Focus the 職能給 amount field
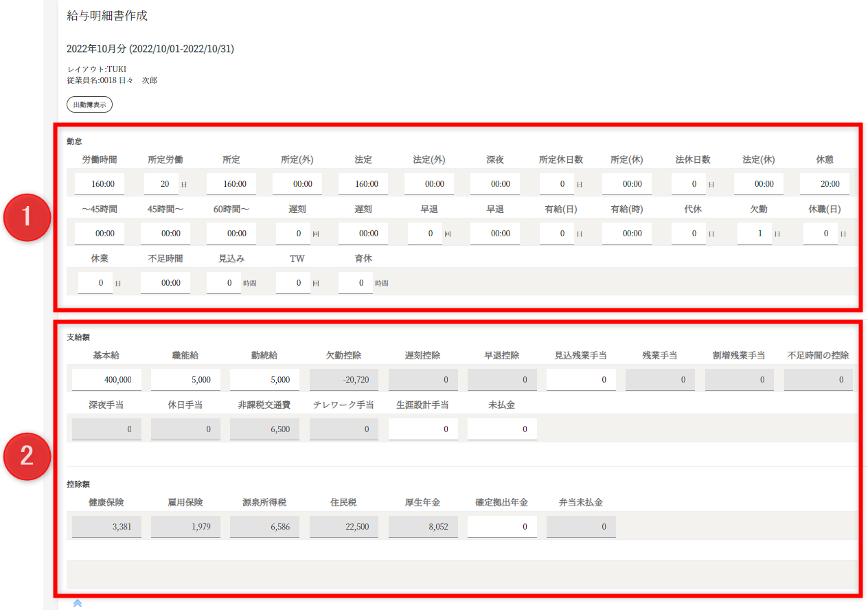Screen dimensions: 868x610 click(x=185, y=380)
